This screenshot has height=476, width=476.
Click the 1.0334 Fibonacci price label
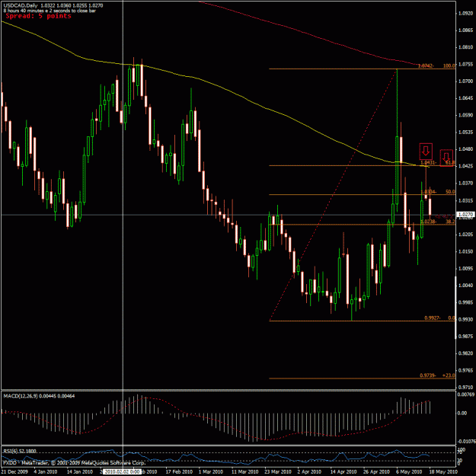[428, 192]
